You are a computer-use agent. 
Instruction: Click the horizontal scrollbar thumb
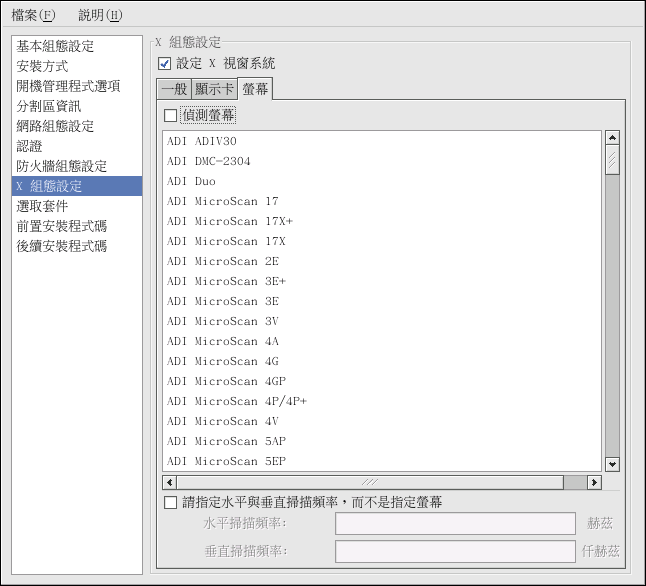[372, 482]
